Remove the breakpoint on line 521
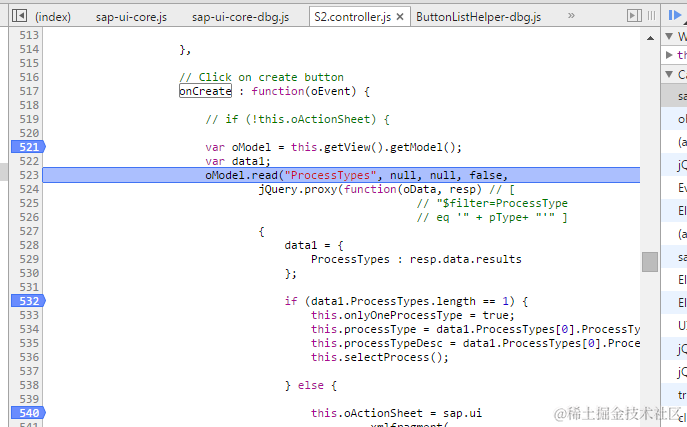This screenshot has height=427, width=687. tap(28, 147)
